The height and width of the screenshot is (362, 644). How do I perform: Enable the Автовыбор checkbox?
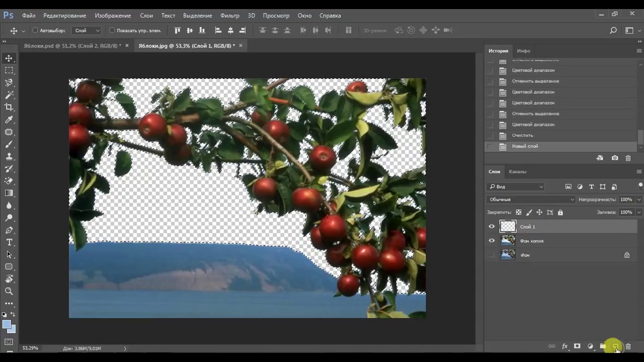[x=35, y=31]
